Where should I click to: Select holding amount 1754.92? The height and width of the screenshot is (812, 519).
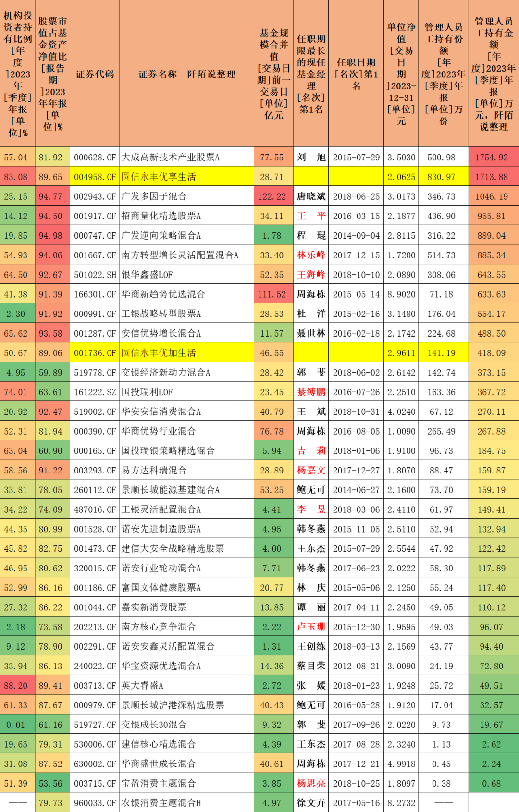(x=492, y=158)
